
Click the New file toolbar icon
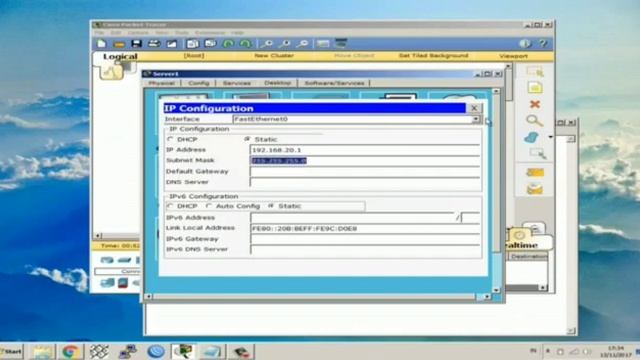(x=101, y=44)
